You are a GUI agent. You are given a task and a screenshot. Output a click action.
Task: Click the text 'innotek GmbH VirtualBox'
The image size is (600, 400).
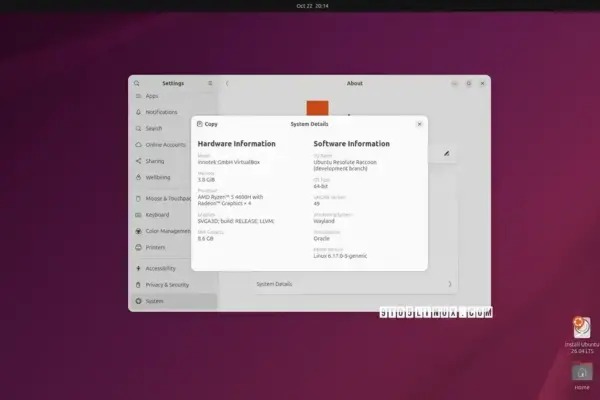point(229,162)
